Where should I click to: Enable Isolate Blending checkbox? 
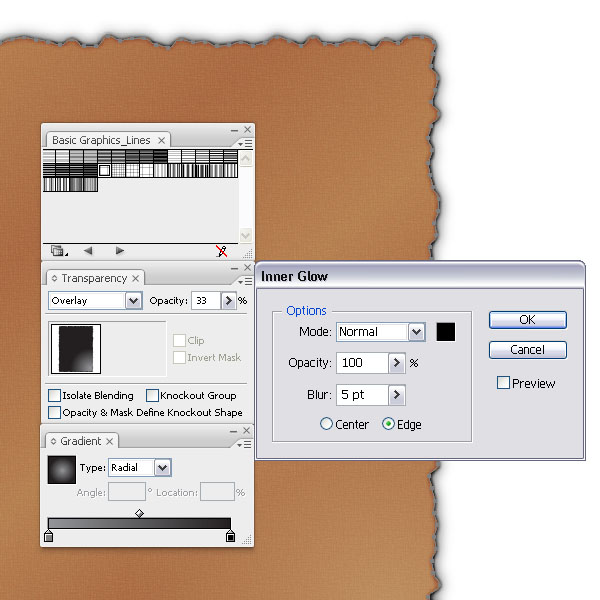54,395
